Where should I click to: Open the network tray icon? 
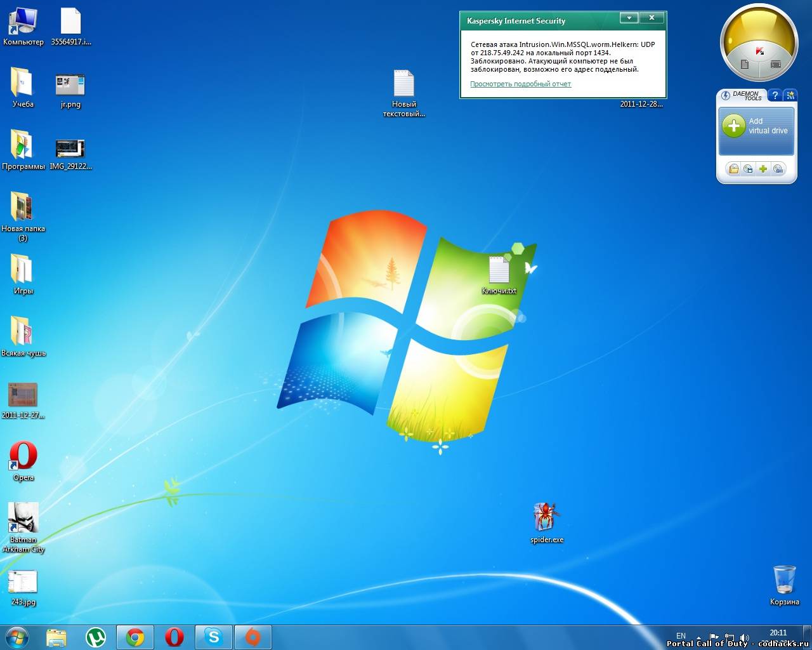tap(730, 637)
